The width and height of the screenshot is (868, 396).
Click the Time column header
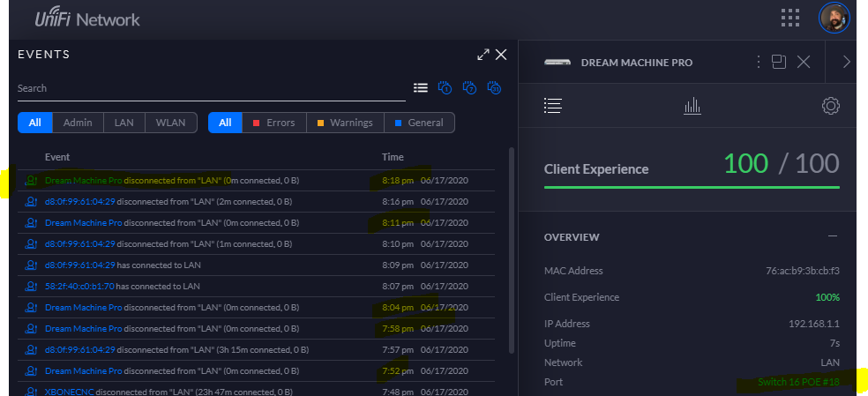(393, 157)
